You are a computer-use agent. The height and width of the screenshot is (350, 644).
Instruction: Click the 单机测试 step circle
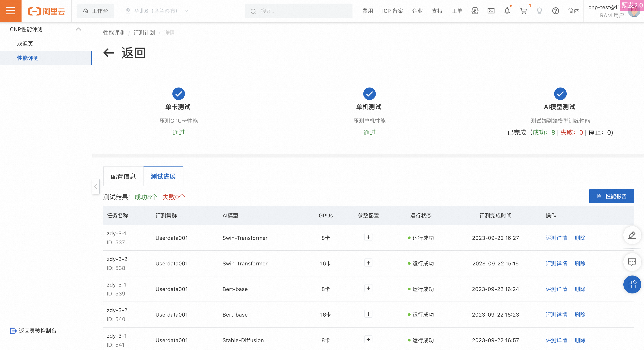click(369, 94)
